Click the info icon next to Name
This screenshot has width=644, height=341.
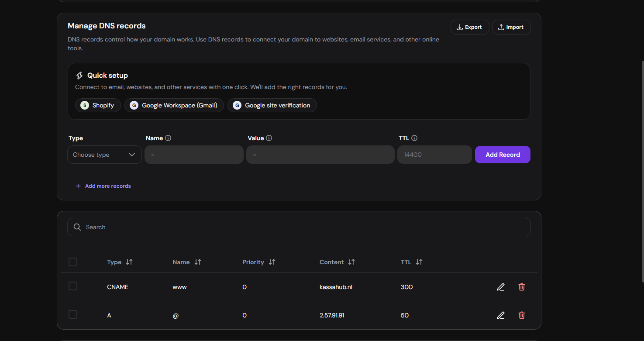click(x=168, y=138)
